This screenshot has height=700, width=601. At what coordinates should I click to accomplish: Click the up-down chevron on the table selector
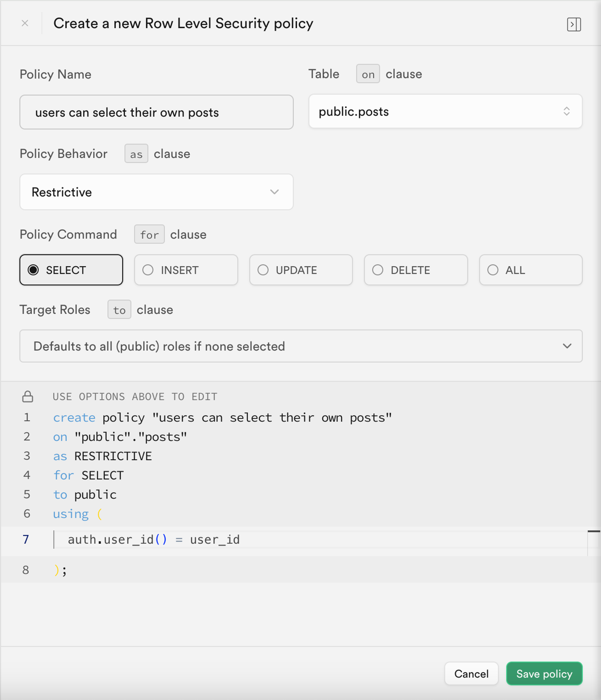(567, 111)
